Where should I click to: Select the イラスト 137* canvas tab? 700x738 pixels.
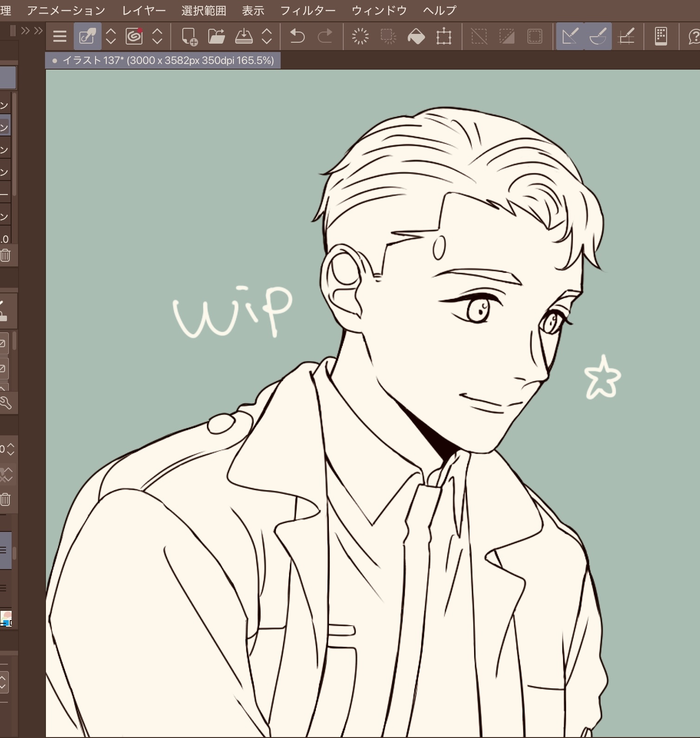tap(163, 60)
